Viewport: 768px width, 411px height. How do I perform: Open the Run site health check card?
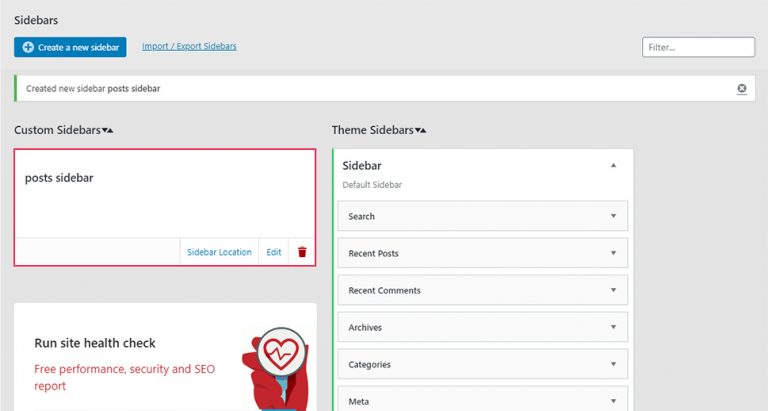(x=95, y=343)
